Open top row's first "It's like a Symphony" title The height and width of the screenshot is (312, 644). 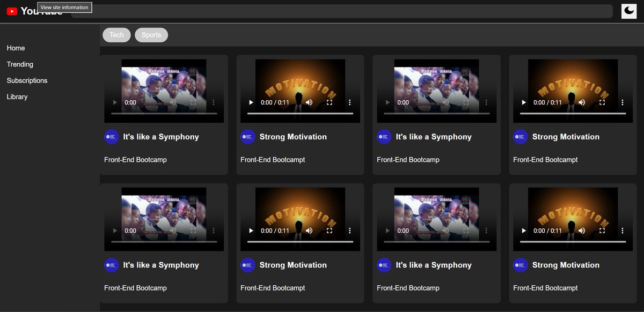161,137
